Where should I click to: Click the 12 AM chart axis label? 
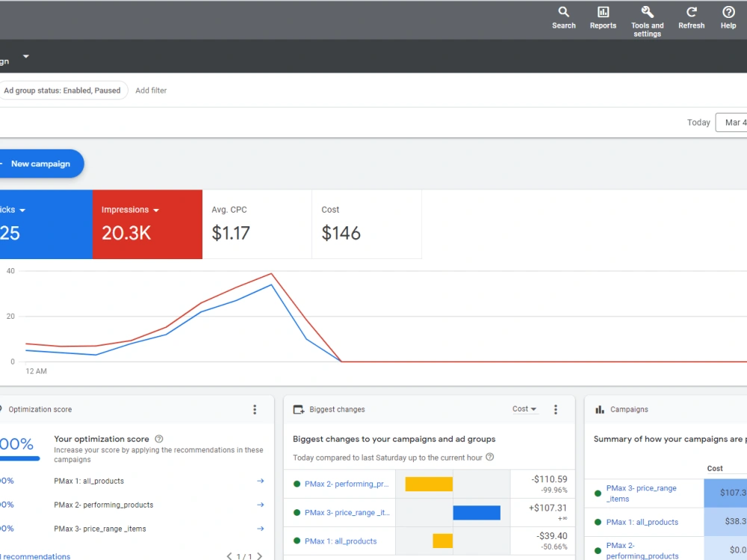tap(36, 371)
